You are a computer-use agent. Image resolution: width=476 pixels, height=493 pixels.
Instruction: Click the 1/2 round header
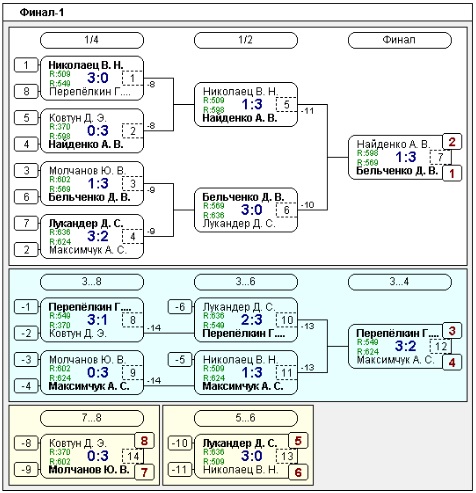click(246, 40)
